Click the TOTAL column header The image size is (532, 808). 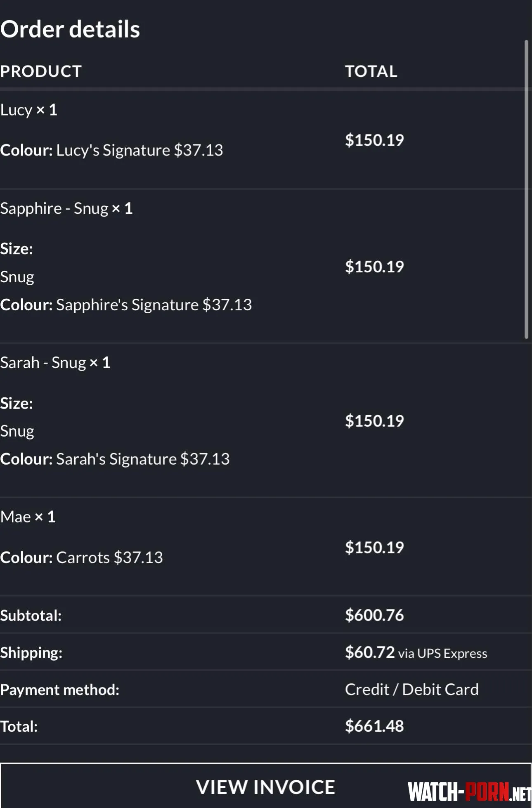(371, 71)
